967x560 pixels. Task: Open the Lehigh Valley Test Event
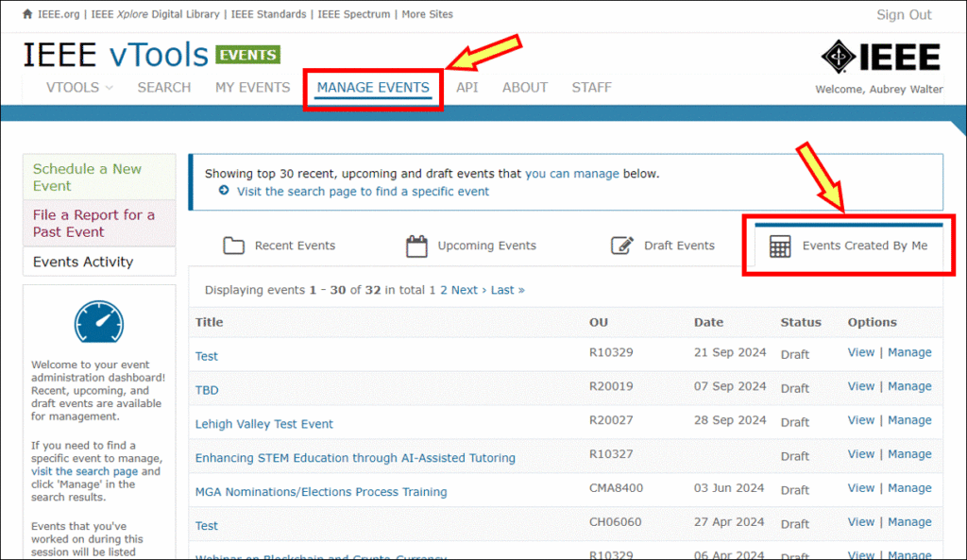tap(264, 424)
